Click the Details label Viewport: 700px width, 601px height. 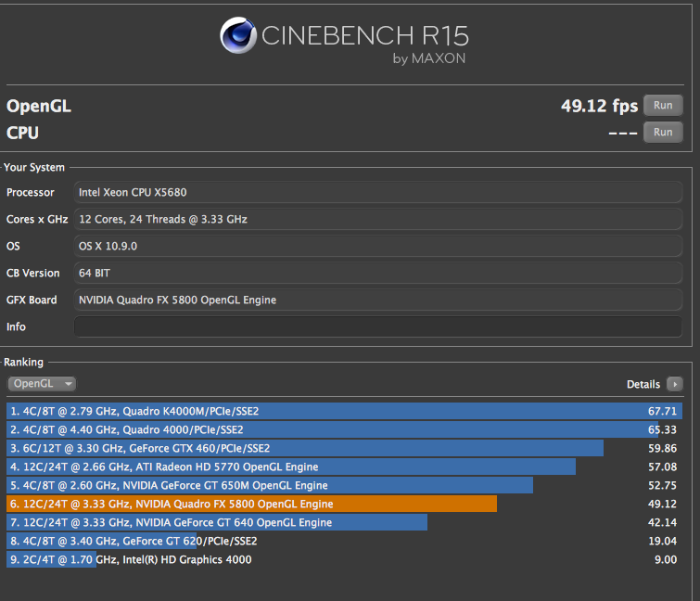643,385
